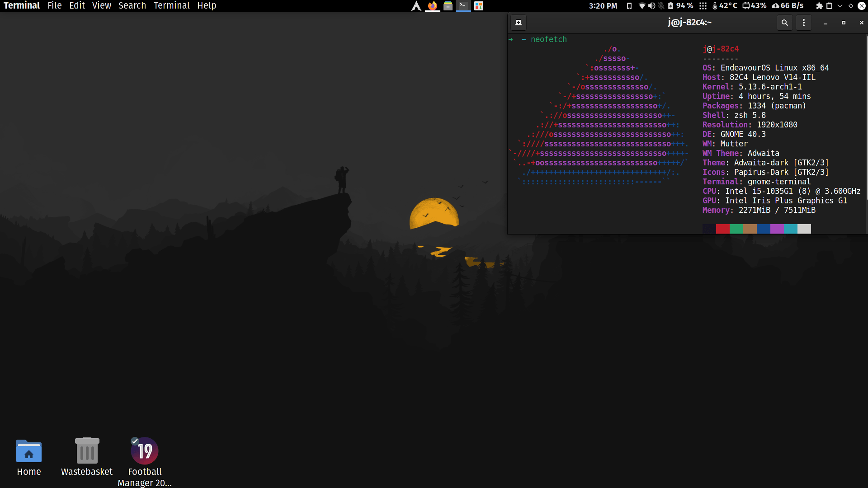Open Firefox from the top bar
Screen dimensions: 868x488
click(432, 6)
